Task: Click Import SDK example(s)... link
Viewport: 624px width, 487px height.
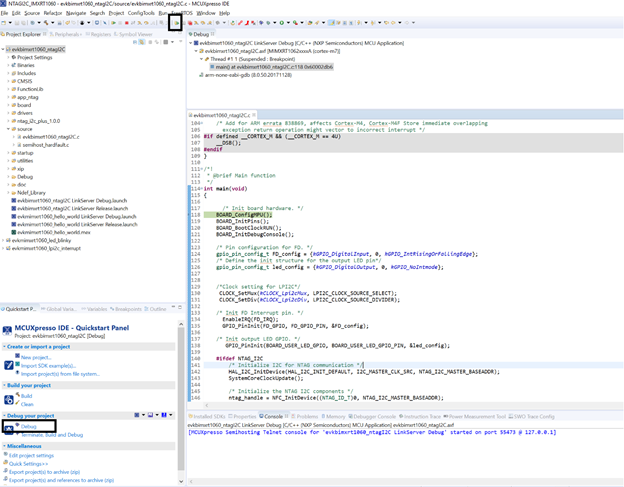Action: (48, 366)
